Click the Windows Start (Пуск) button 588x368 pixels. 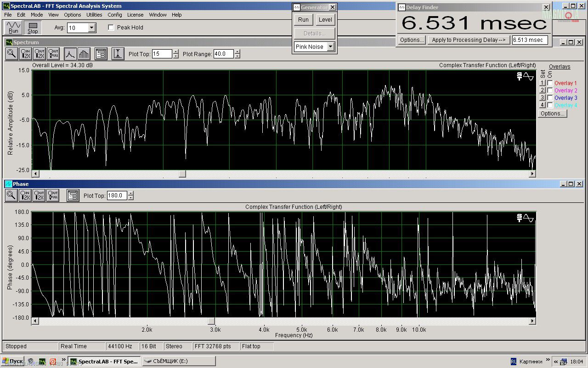coord(12,361)
